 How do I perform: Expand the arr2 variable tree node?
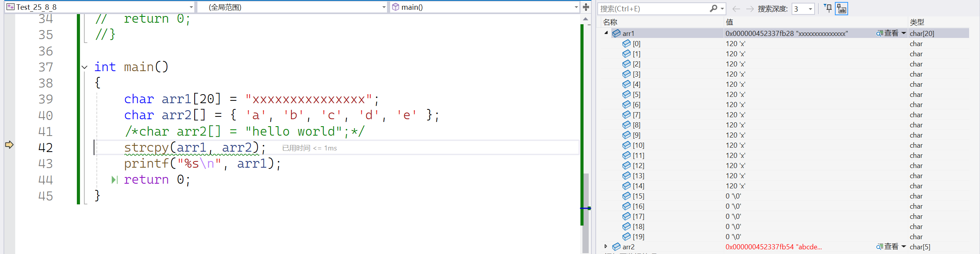click(606, 246)
